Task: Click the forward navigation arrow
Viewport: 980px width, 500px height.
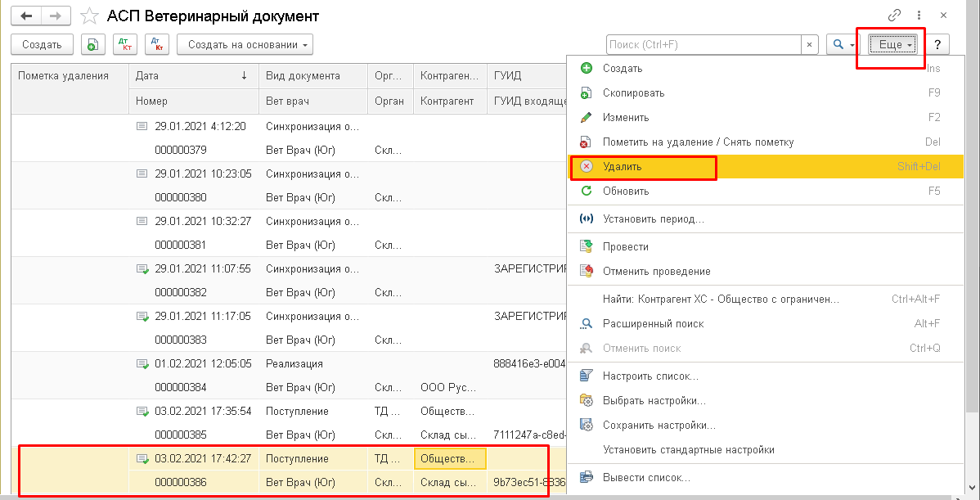Action: [56, 16]
